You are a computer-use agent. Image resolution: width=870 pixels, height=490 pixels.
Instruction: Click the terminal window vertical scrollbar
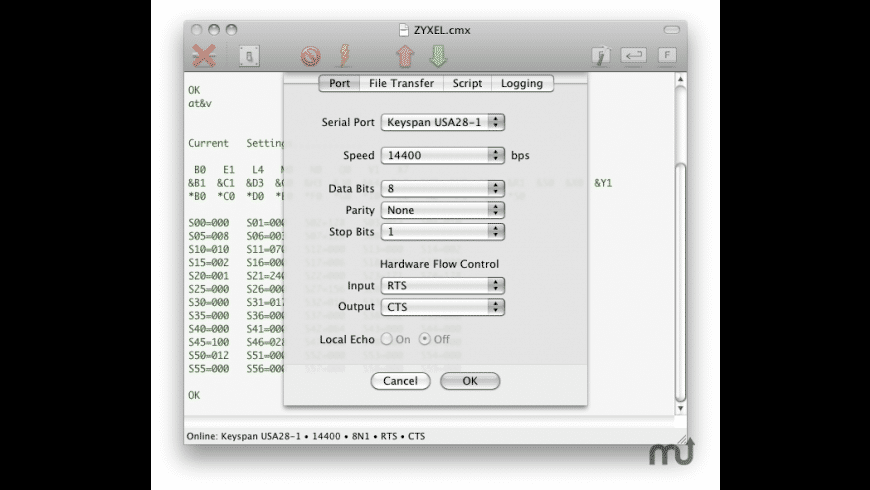pos(681,250)
